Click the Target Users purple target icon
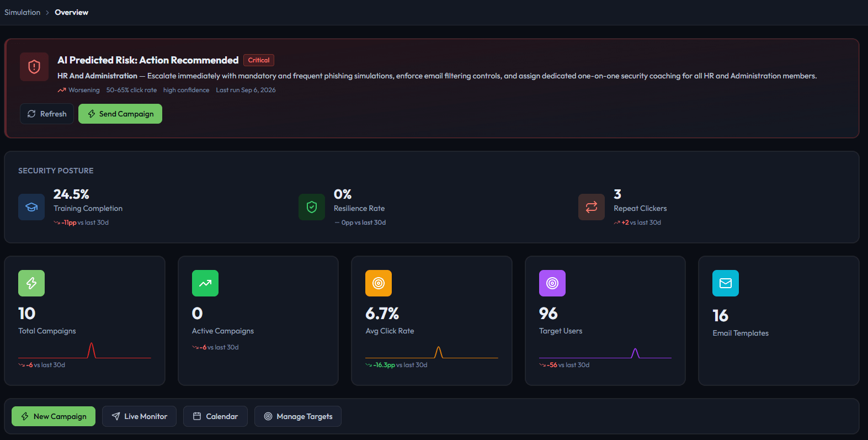The width and height of the screenshot is (868, 440). pos(552,283)
